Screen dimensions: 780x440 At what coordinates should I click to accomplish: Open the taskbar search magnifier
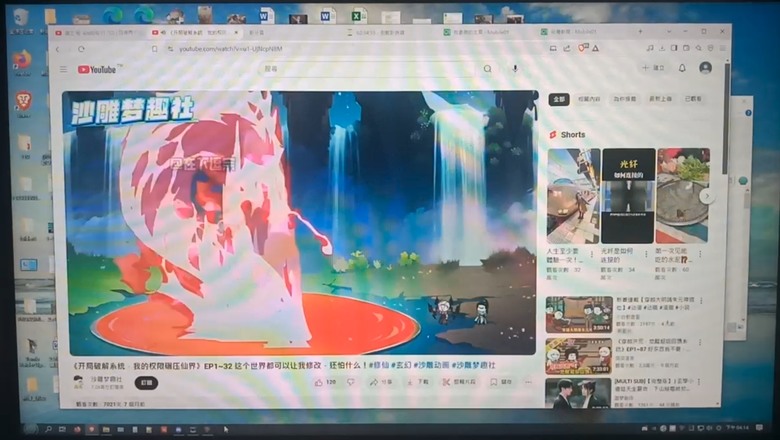[x=48, y=429]
